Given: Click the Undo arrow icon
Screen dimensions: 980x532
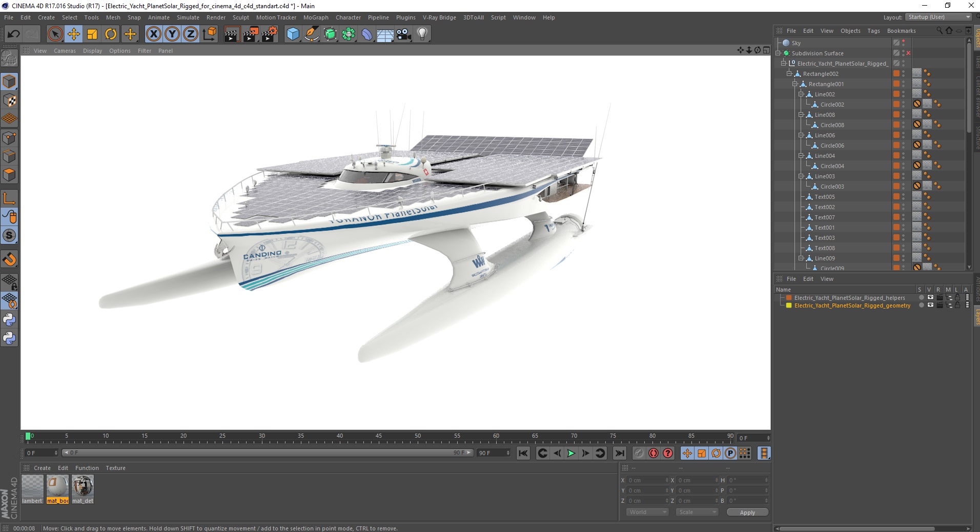Looking at the screenshot, I should coord(14,34).
